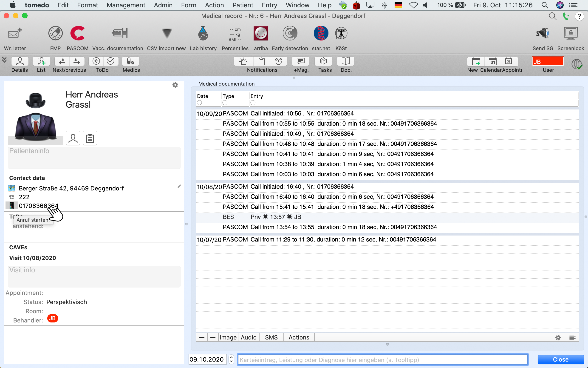Image resolution: width=588 pixels, height=368 pixels.
Task: Open the KöSt Vitruvian icon
Action: click(x=341, y=33)
